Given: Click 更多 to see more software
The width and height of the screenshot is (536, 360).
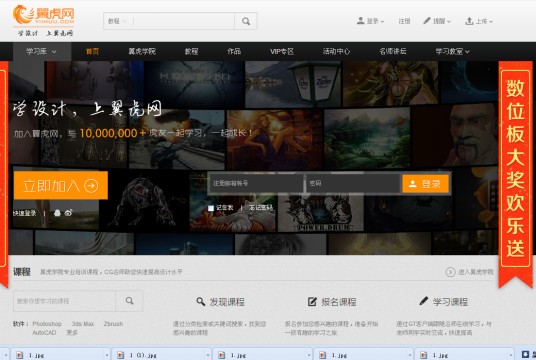Looking at the screenshot, I should [x=72, y=332].
